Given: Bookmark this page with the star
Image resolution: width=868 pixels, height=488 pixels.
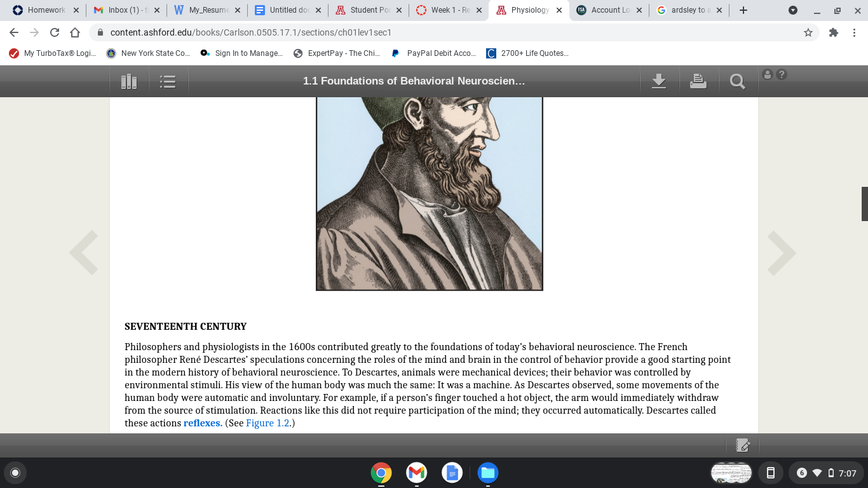Looking at the screenshot, I should pyautogui.click(x=808, y=32).
